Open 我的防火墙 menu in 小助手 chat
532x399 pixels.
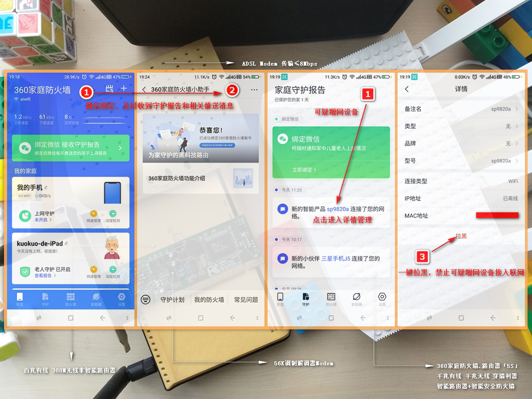pyautogui.click(x=209, y=300)
